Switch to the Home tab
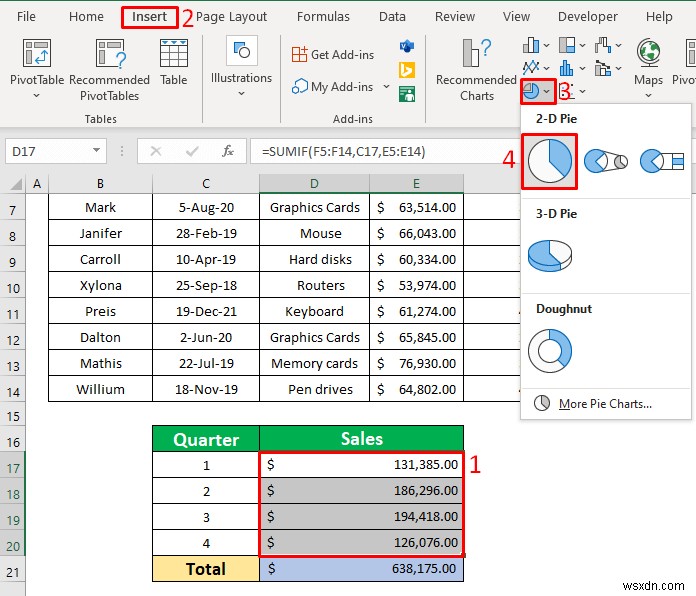Screen dimensions: 696x596 pos(86,17)
